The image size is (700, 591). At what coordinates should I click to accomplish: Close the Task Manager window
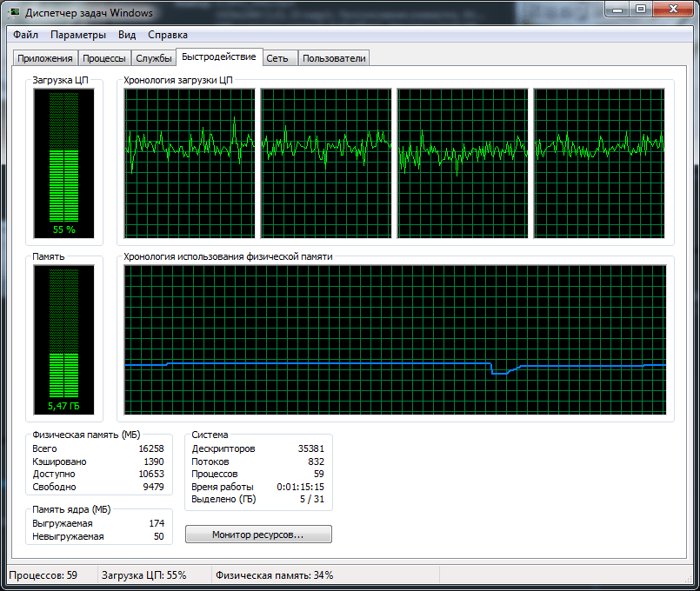click(673, 10)
